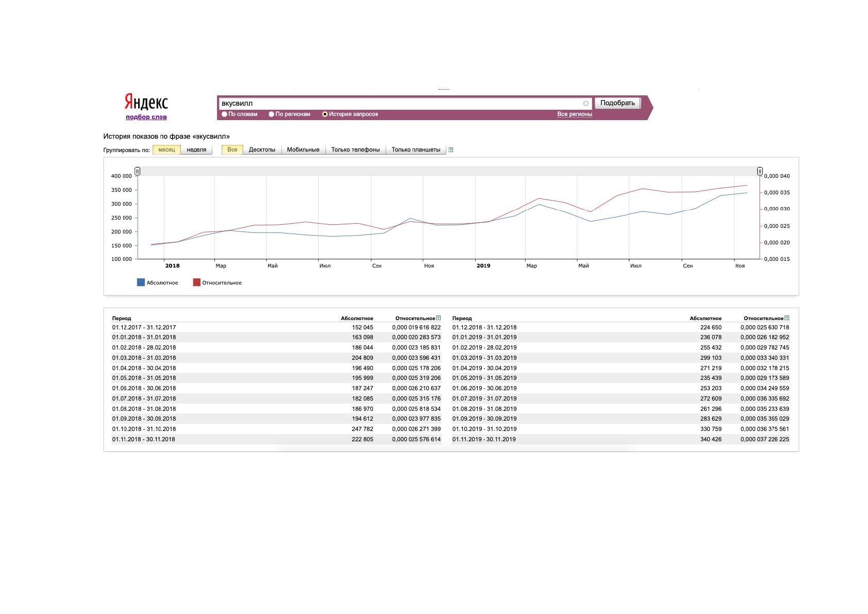This screenshot has height=614, width=868.
Task: Select the По словам radio button
Action: click(224, 114)
